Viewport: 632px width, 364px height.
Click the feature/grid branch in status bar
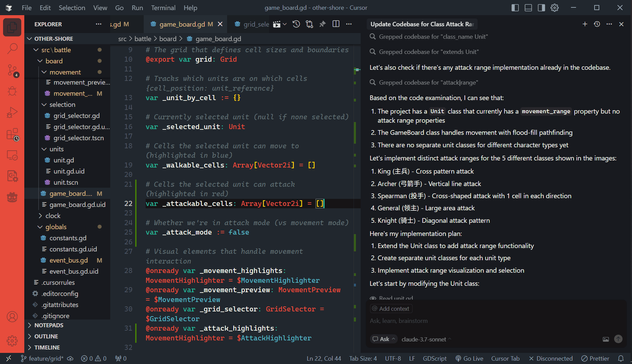point(42,358)
